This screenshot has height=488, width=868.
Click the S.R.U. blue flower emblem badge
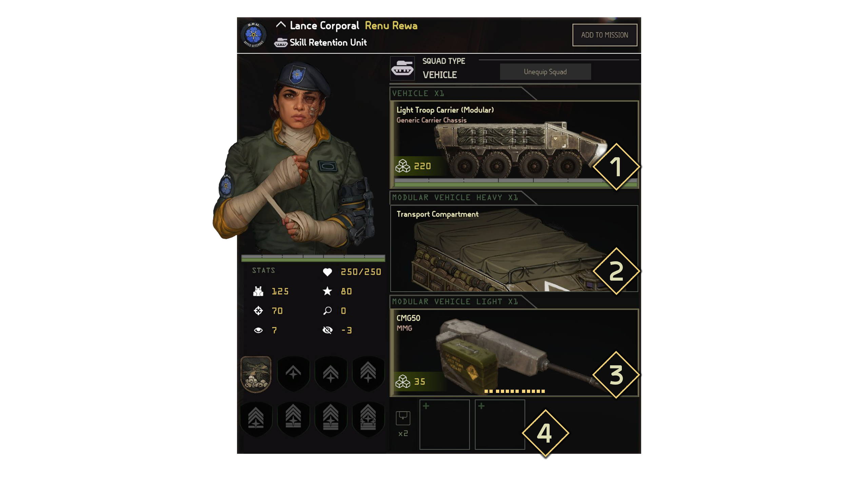(253, 35)
